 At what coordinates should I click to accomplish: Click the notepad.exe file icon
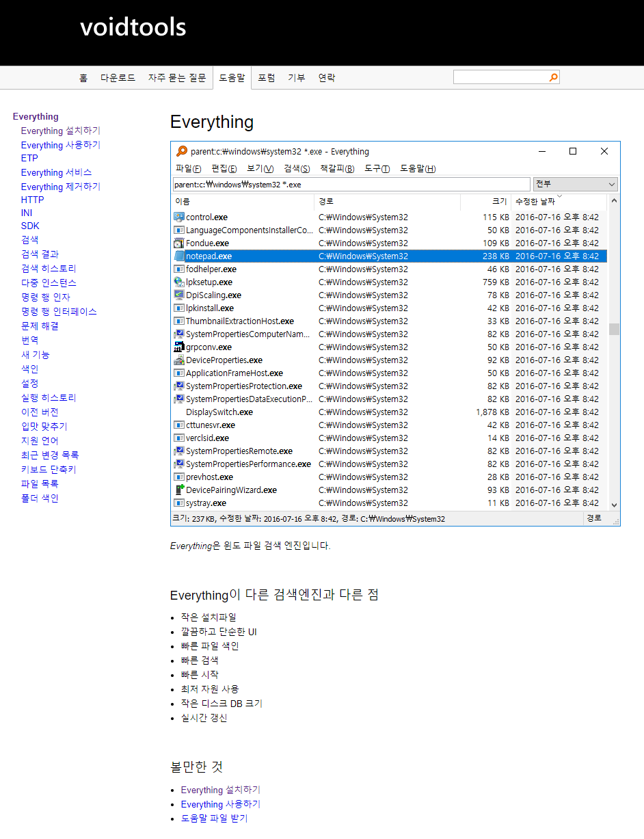(x=179, y=256)
